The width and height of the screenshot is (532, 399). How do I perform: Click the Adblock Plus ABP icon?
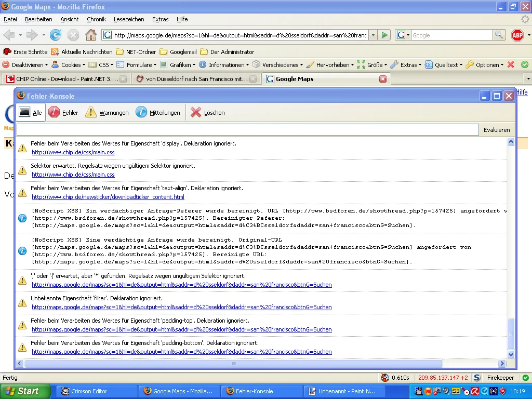click(517, 35)
